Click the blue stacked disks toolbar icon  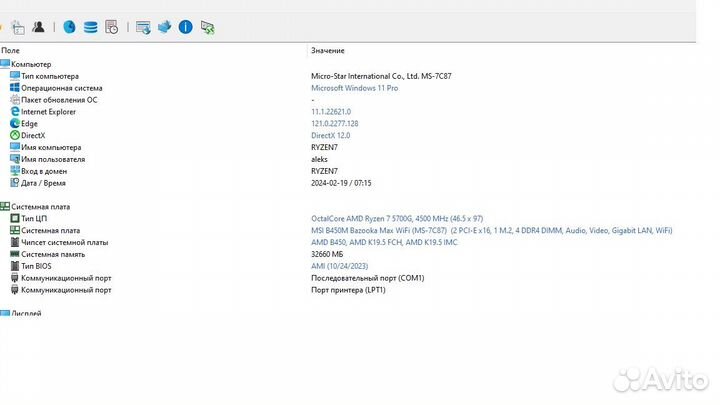(91, 27)
